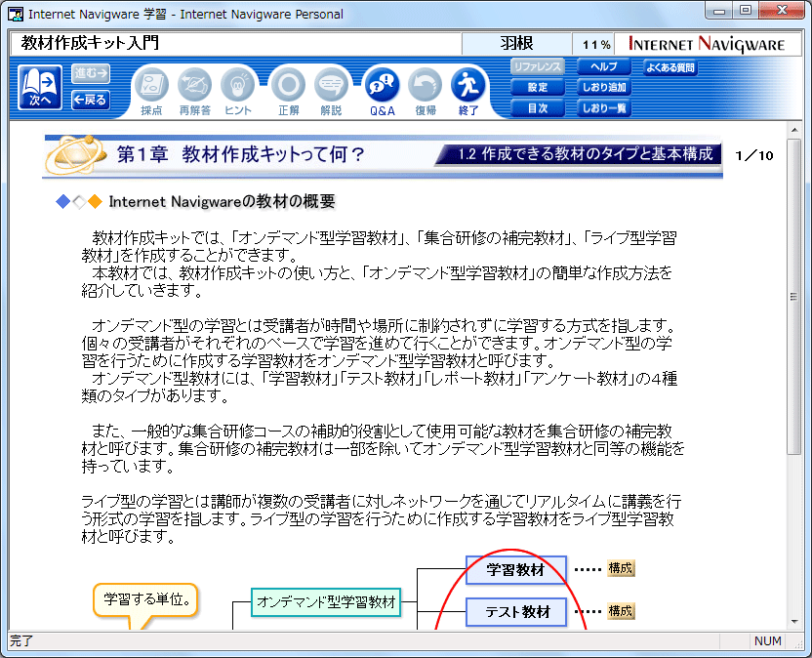Screen dimensions: 812x658
Task: Click the 1/10 page counter
Action: (x=754, y=155)
